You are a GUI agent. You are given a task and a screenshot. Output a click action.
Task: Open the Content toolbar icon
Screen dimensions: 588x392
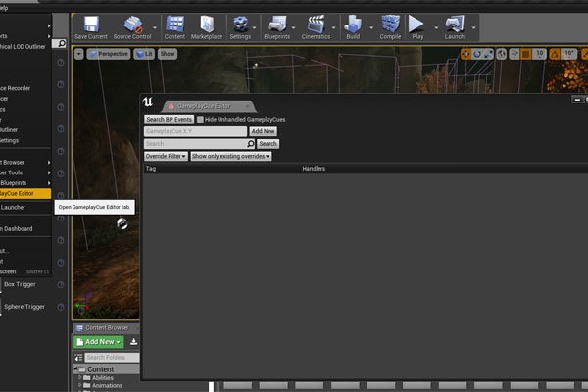(x=174, y=27)
